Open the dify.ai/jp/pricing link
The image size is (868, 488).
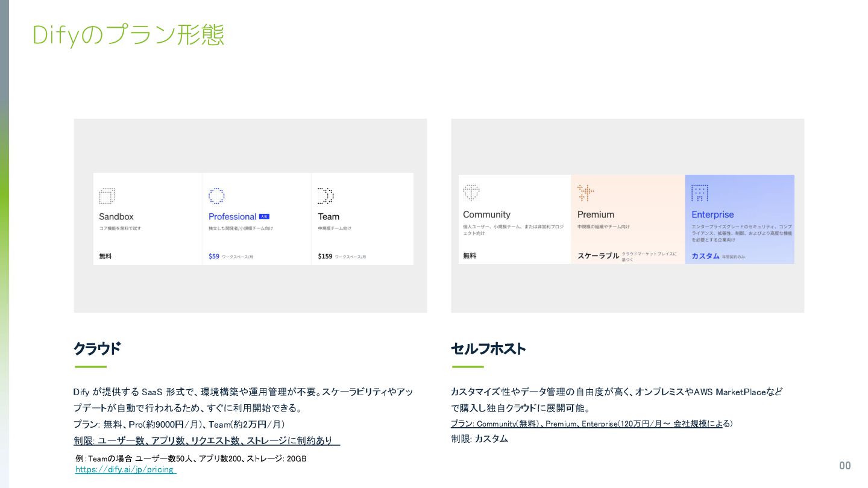pos(125,469)
